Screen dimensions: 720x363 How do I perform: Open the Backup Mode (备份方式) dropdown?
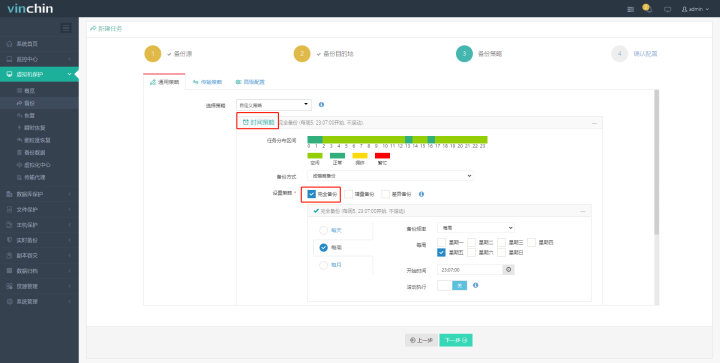coord(390,176)
